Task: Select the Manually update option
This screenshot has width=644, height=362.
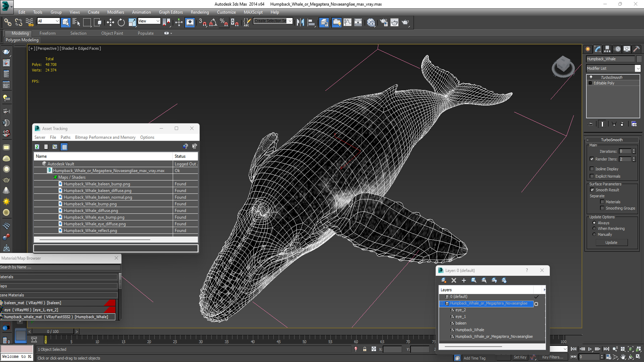Action: click(x=594, y=234)
